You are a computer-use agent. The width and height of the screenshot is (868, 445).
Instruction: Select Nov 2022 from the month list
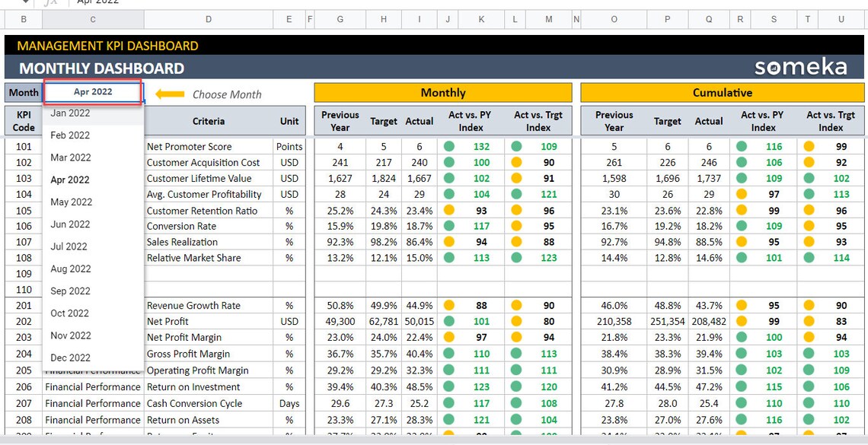[93, 335]
